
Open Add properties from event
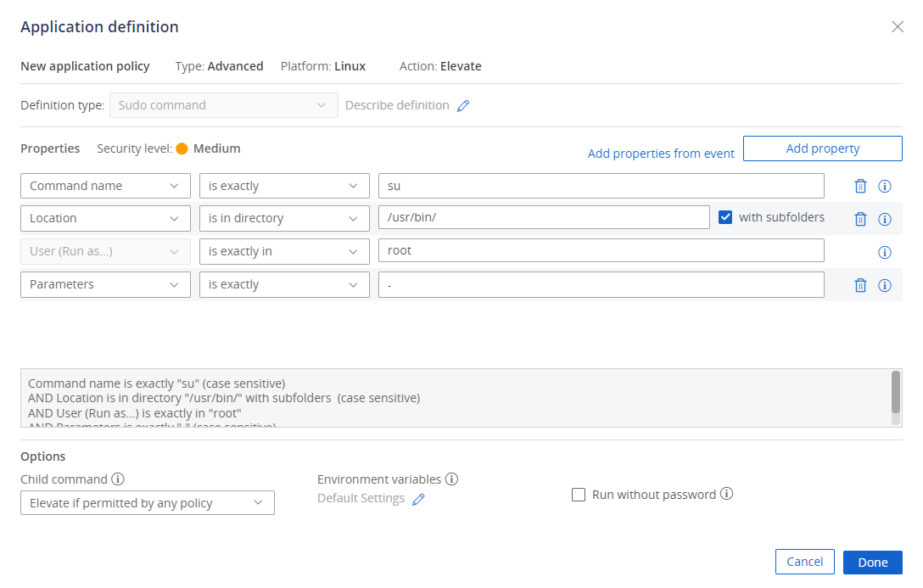(661, 154)
